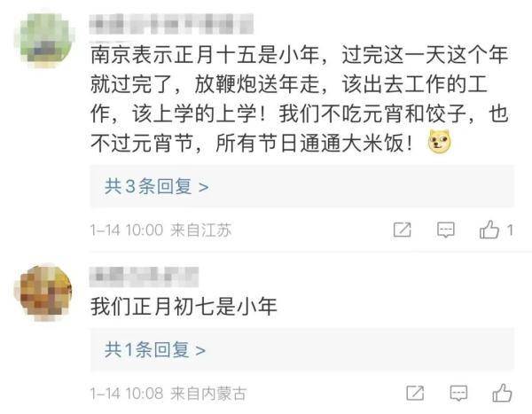Open the reply icon on the Nanjing comment
The width and height of the screenshot is (532, 414).
446,230
